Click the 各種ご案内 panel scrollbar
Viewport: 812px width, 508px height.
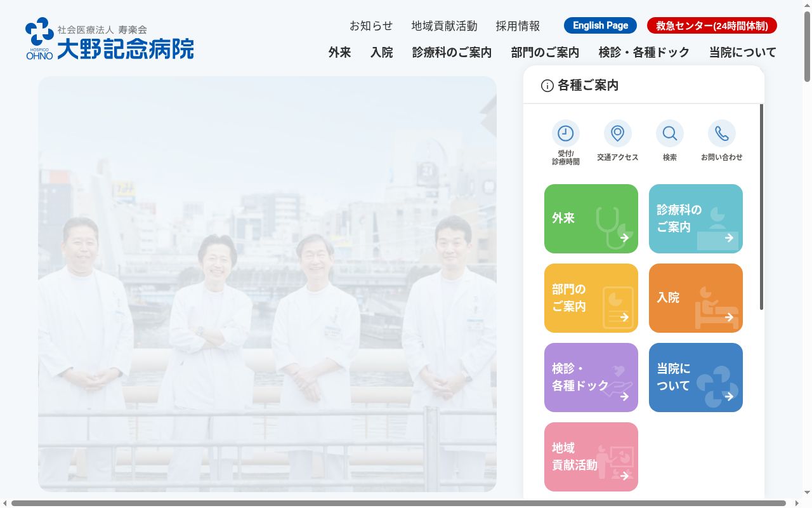click(761, 207)
